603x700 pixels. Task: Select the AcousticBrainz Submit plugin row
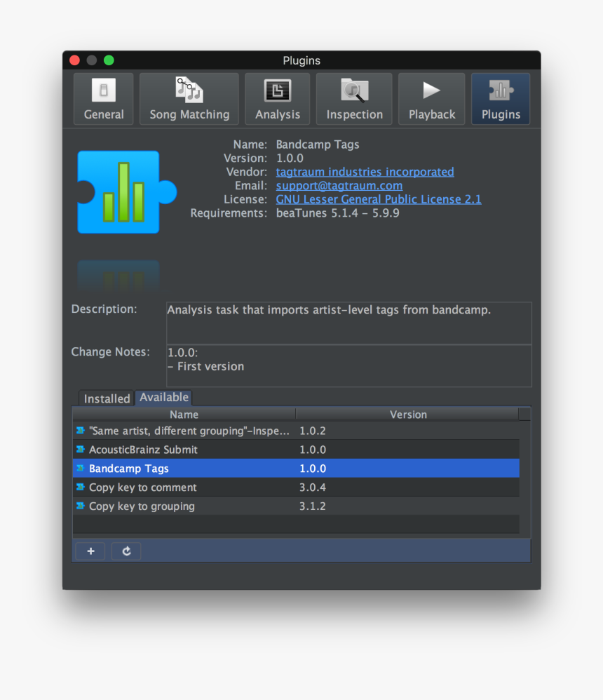click(x=296, y=450)
